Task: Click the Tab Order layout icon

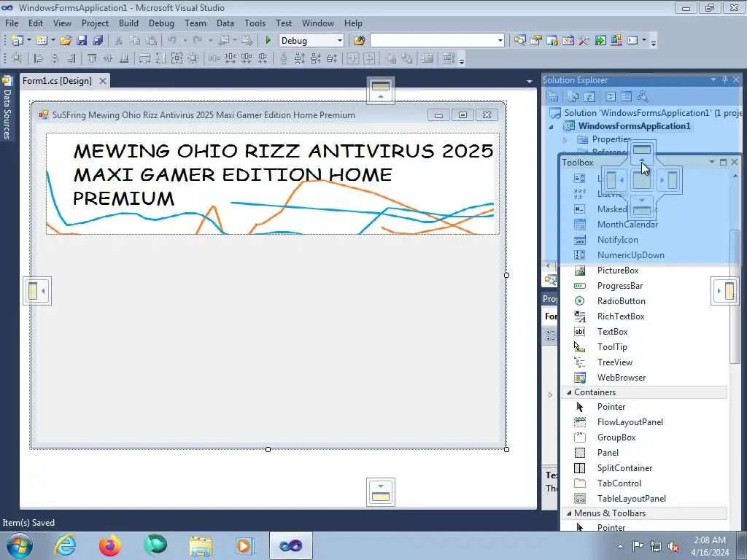Action: [449, 58]
